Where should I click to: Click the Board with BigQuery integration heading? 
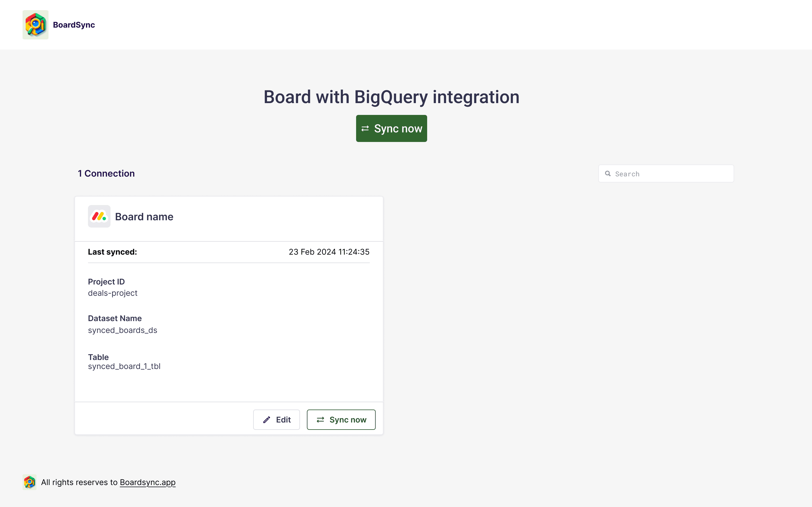pos(391,97)
